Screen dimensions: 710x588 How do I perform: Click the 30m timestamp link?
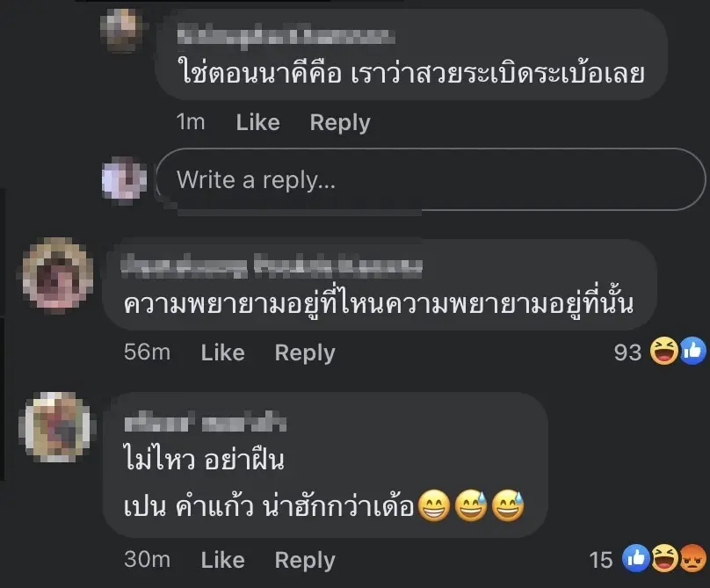pos(148,560)
